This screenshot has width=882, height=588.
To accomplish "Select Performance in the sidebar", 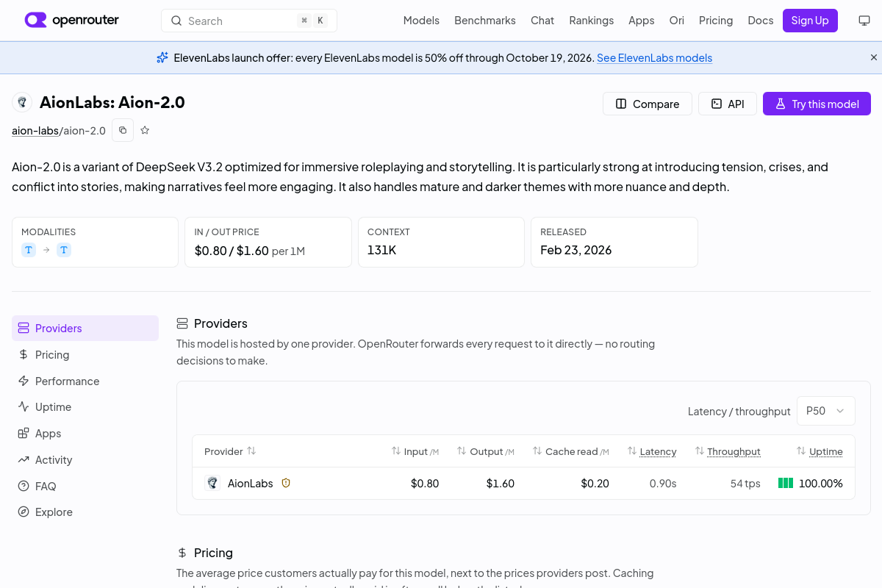I will (85, 381).
